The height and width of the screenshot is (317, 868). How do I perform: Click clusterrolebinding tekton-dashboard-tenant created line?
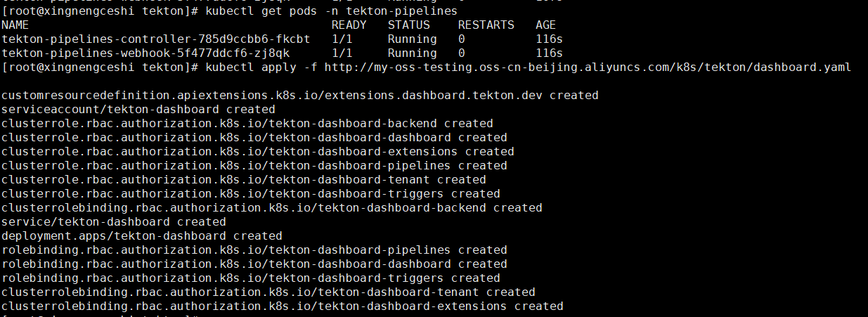(x=268, y=292)
